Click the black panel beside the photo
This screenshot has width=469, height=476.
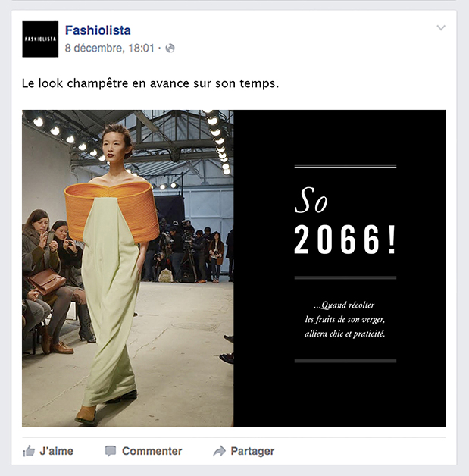(339, 268)
